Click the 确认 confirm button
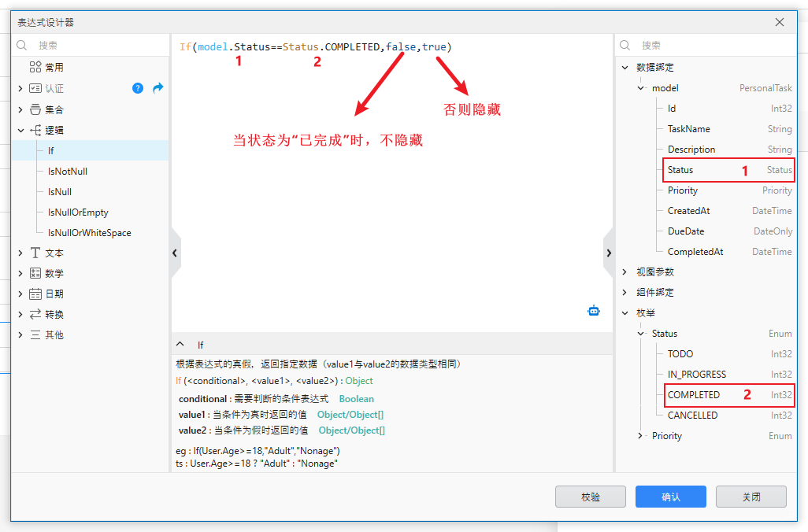Viewport: 808px width, 532px height. (670, 496)
